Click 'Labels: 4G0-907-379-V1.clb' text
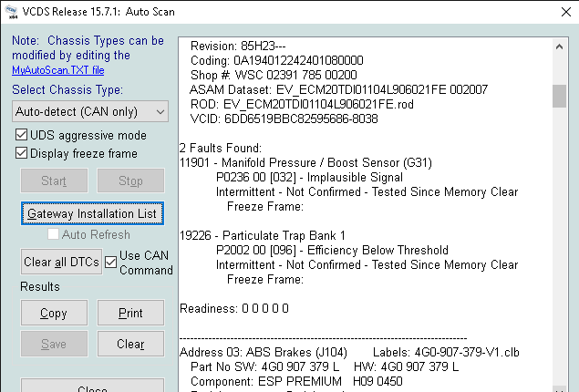This screenshot has width=579, height=392. click(446, 353)
